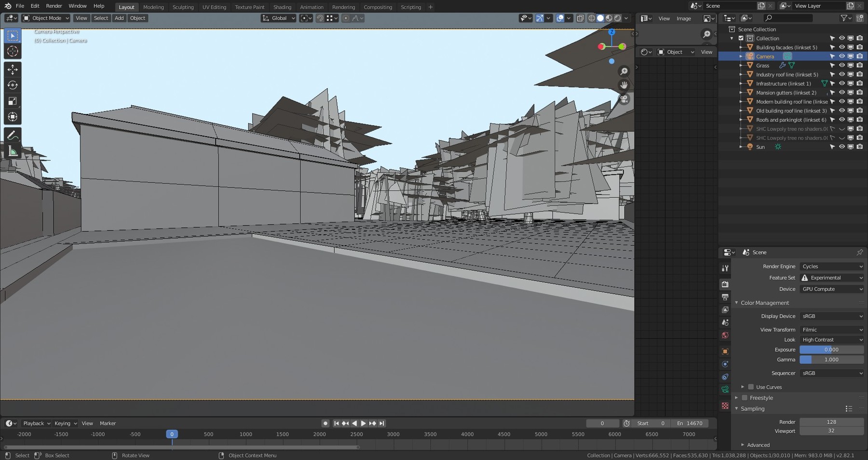Screen dimensions: 868x460
Task: Pin the Scene properties editor
Action: click(859, 252)
